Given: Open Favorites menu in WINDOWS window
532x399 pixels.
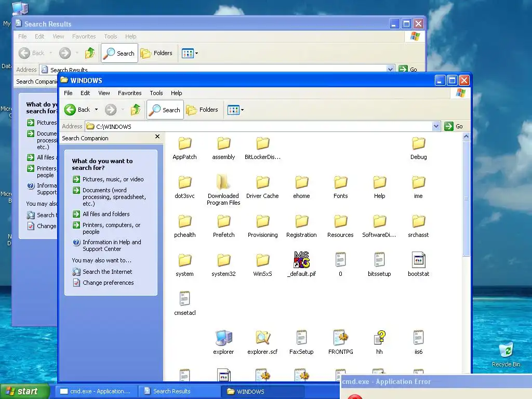Looking at the screenshot, I should (129, 93).
